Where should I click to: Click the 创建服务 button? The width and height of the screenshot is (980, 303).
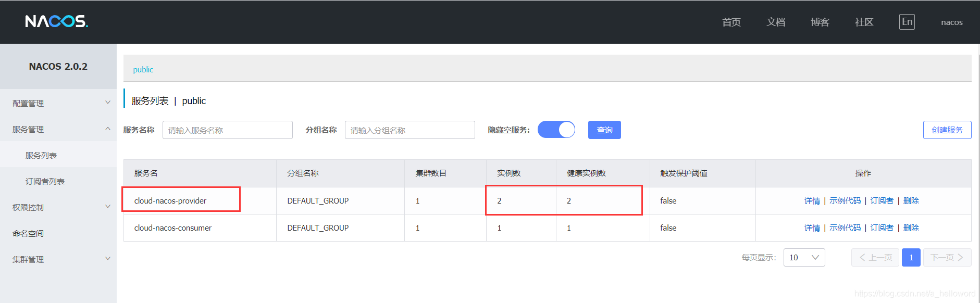947,130
